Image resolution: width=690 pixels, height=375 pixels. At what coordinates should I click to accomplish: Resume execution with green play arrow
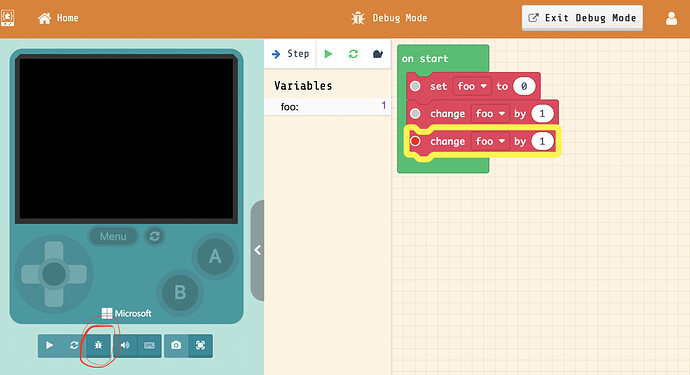(328, 54)
